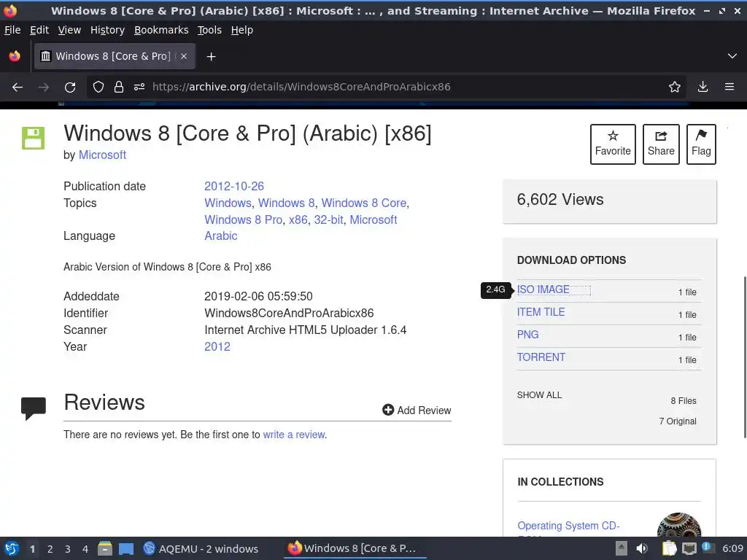Download the PNG file
Screen dimensions: 747x560
coord(528,335)
